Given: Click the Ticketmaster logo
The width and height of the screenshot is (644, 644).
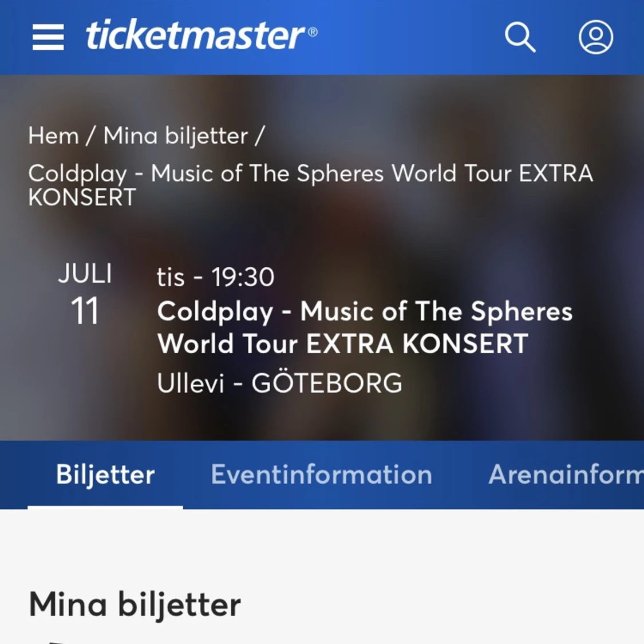Looking at the screenshot, I should (x=200, y=35).
